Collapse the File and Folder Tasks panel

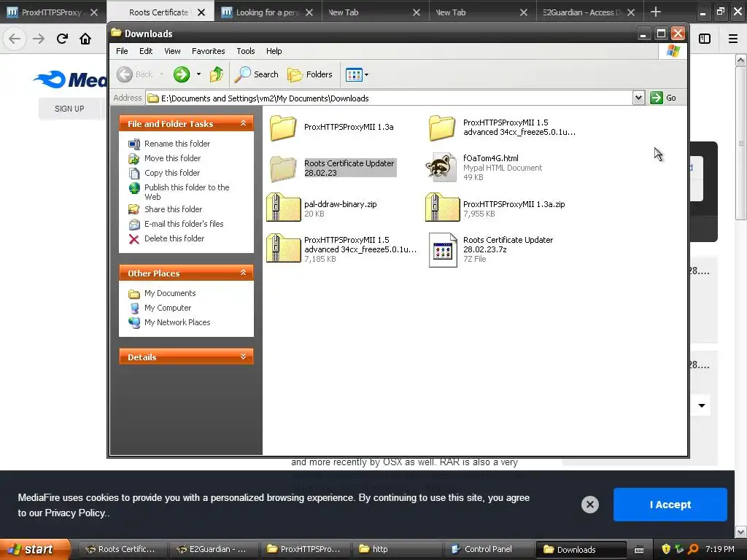[x=243, y=123]
